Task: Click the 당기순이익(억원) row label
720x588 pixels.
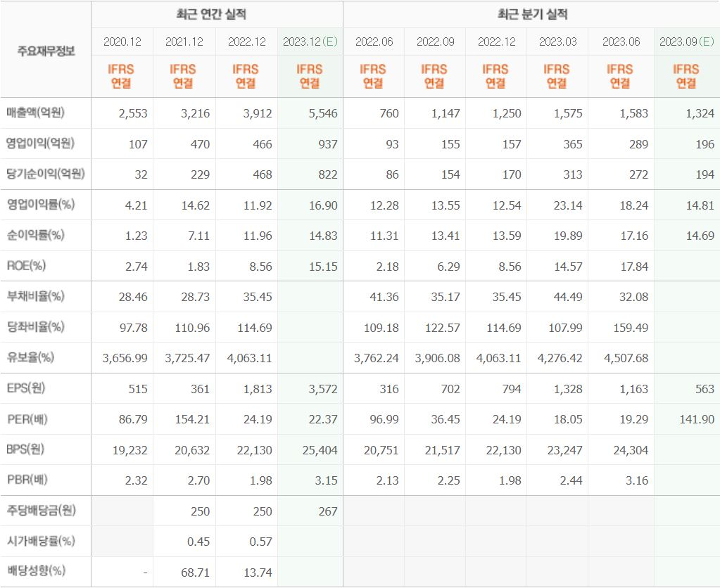Action: pos(46,174)
